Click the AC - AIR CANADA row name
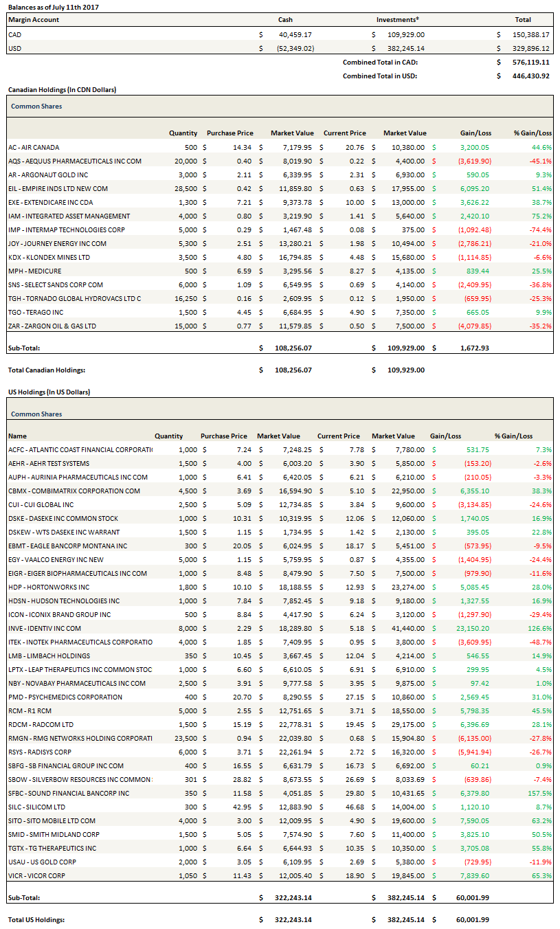Viewport: 560px width, 929px height. click(x=34, y=147)
